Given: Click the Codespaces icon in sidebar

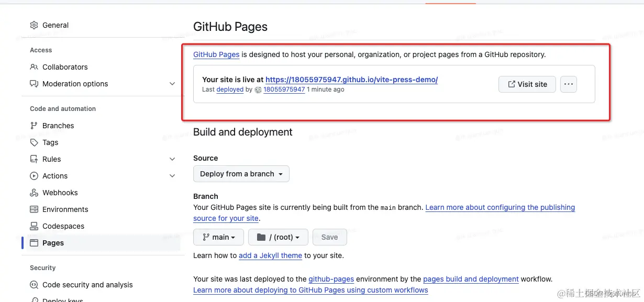Looking at the screenshot, I should pos(34,226).
